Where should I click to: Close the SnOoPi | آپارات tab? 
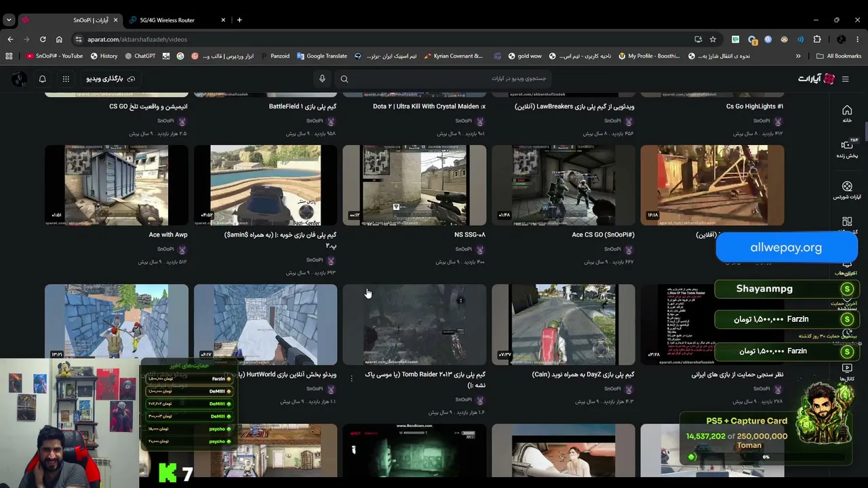[115, 20]
